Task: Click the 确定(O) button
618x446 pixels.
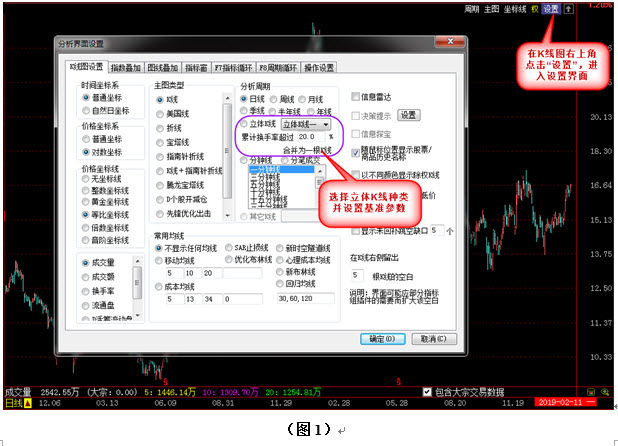Action: (x=382, y=339)
